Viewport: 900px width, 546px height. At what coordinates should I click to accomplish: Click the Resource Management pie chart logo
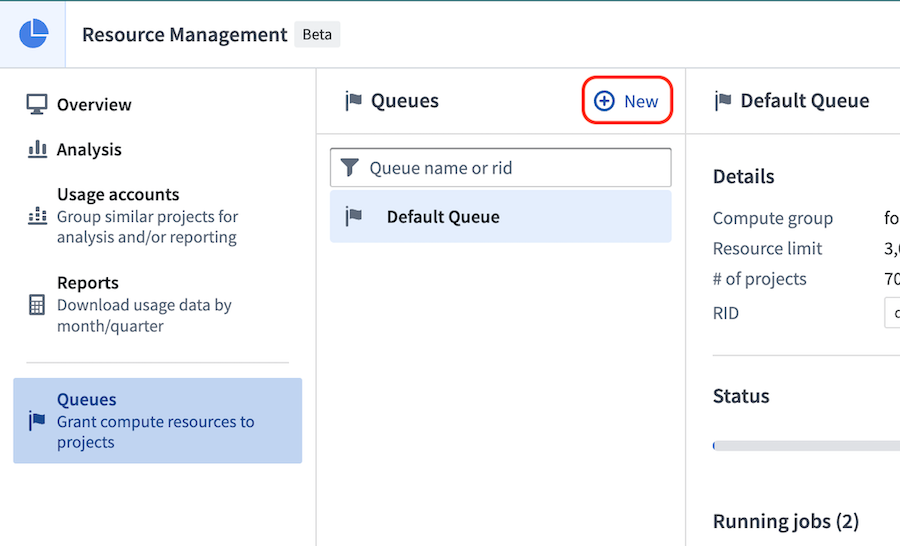[33, 33]
